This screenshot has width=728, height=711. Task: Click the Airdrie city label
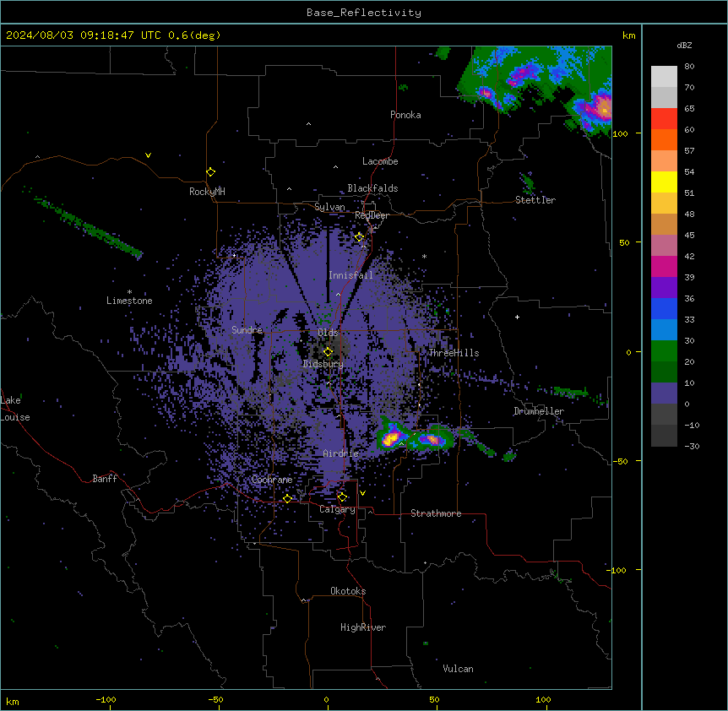(341, 453)
